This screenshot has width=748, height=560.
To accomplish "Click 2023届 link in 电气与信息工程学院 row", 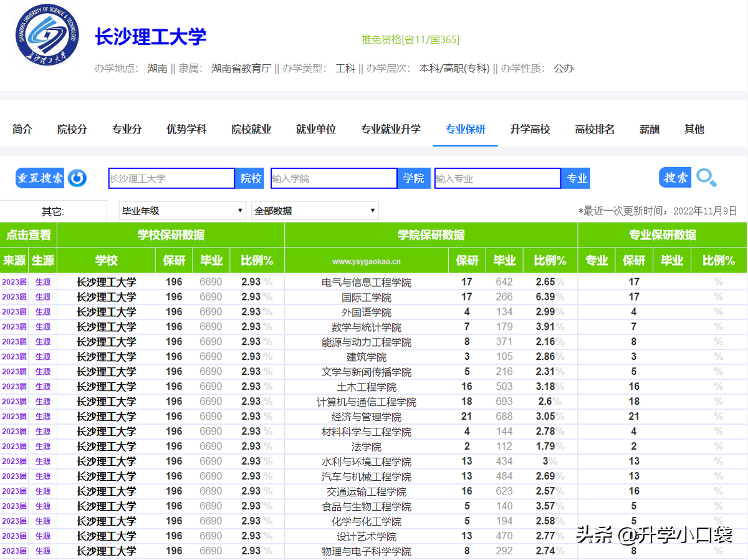I will click(14, 282).
